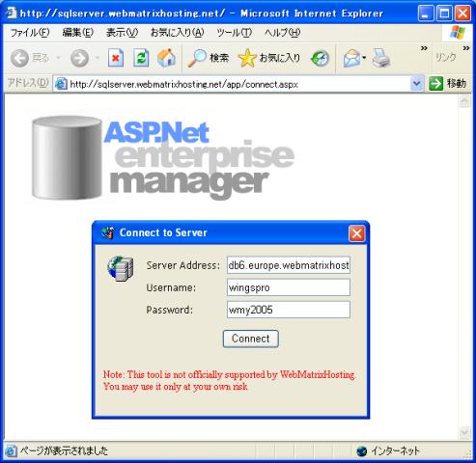476x463 pixels.
Task: Open the お気に入り(A) menu
Action: tap(178, 33)
